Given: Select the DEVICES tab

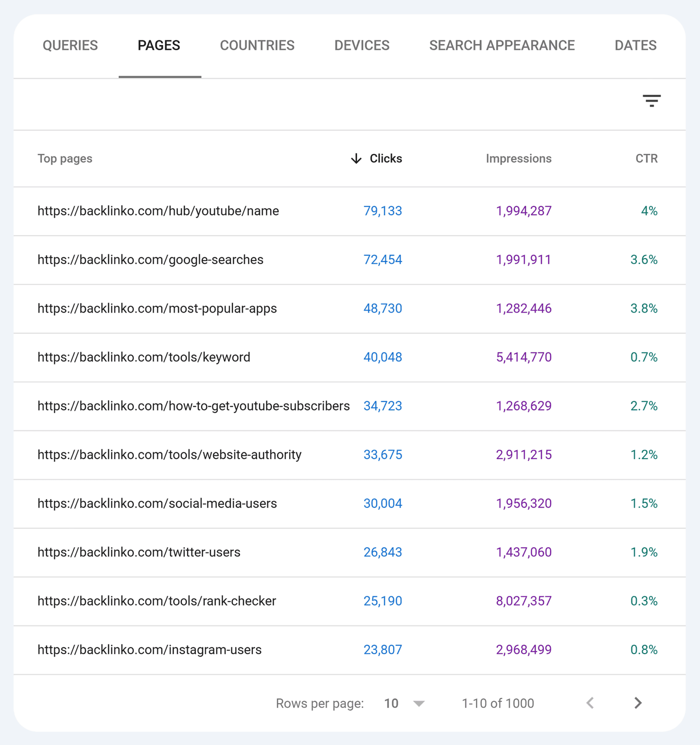Looking at the screenshot, I should (x=362, y=45).
